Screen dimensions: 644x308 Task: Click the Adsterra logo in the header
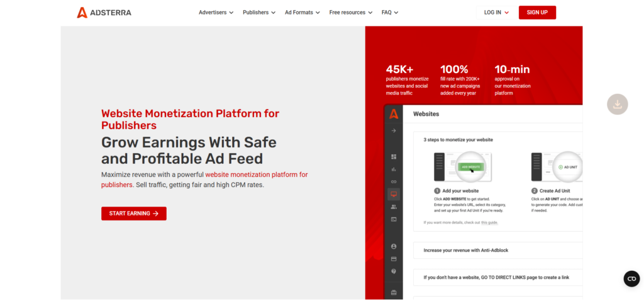click(x=104, y=13)
